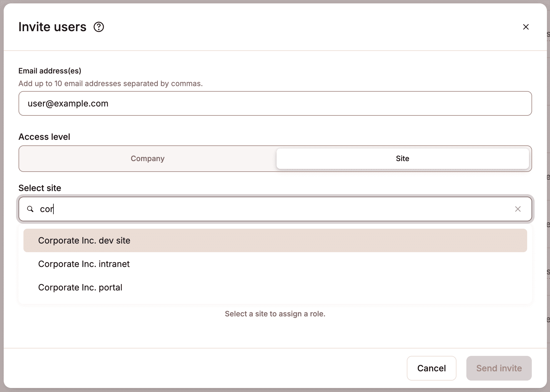
Task: Choose Corporate Inc. intranet from the list
Action: pos(84,264)
